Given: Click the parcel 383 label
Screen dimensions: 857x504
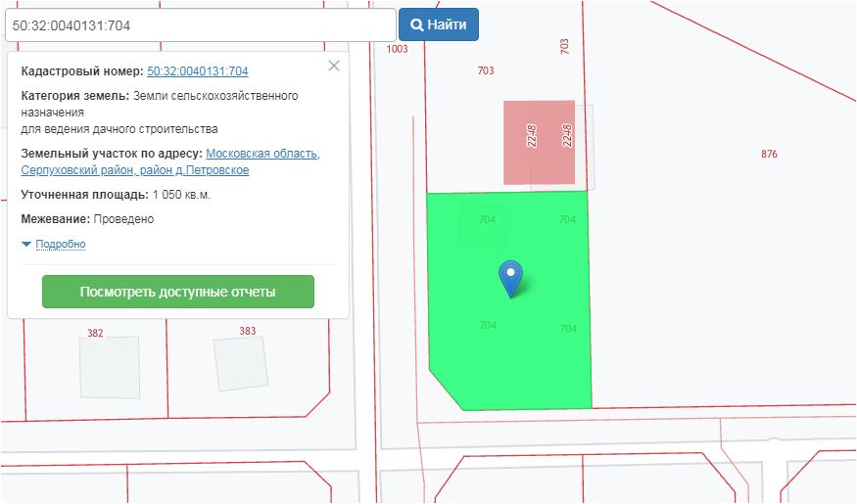Looking at the screenshot, I should (247, 332).
